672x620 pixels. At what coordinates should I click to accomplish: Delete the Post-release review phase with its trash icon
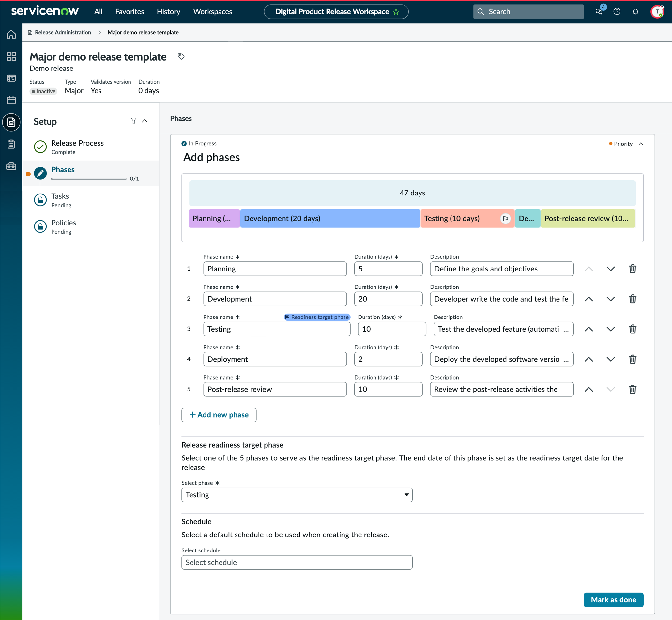pos(633,390)
